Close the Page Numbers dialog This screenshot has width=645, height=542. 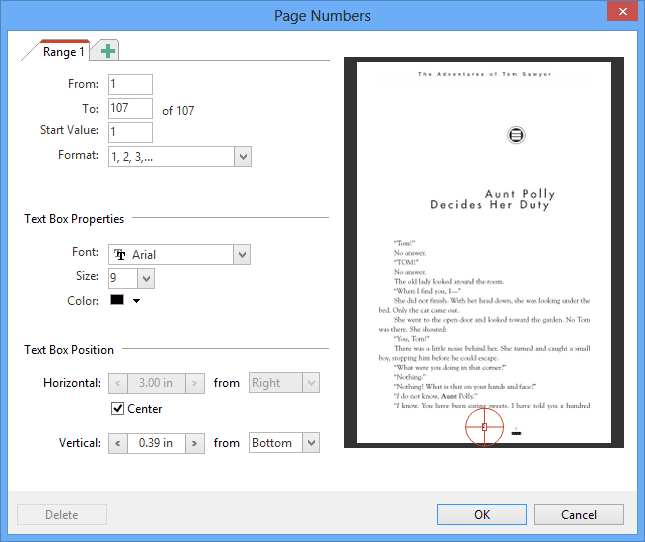pyautogui.click(x=622, y=13)
